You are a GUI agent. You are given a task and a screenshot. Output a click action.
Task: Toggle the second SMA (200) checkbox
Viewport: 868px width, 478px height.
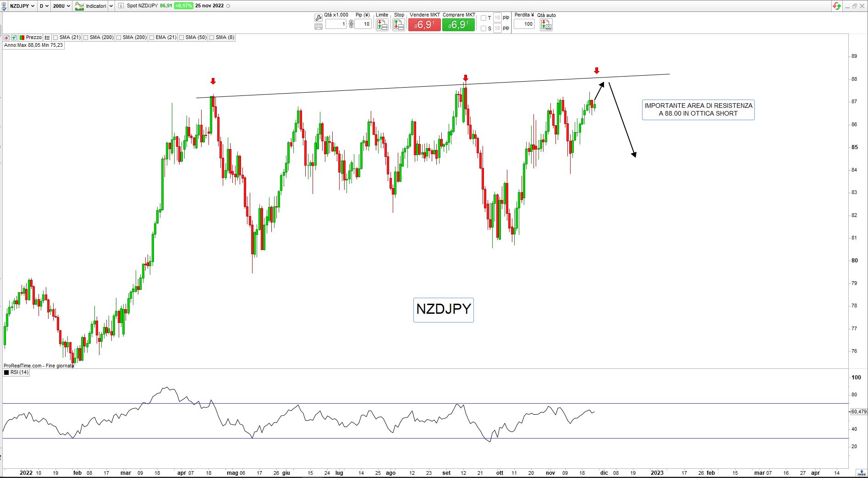coord(119,38)
